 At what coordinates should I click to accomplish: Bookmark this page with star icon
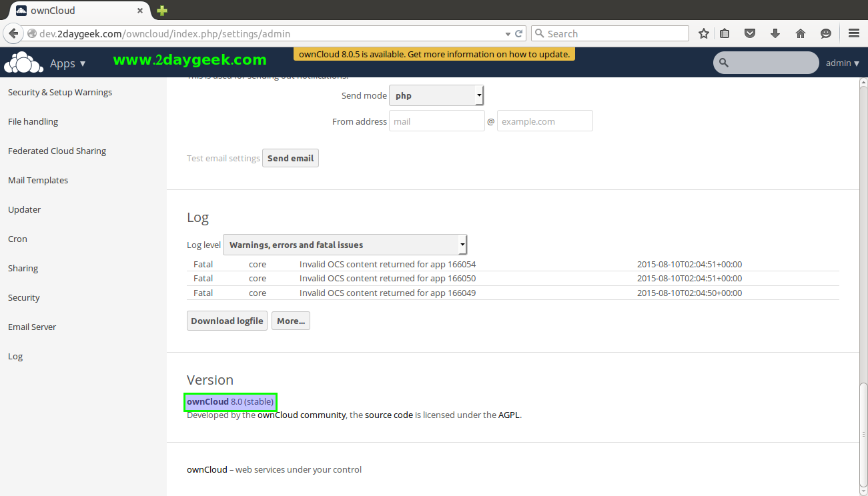coord(703,33)
